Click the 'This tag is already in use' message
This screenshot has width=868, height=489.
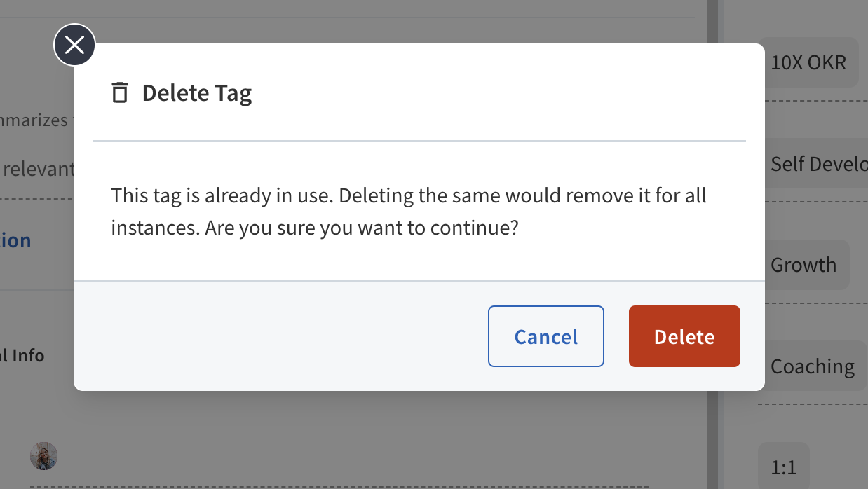tap(222, 195)
